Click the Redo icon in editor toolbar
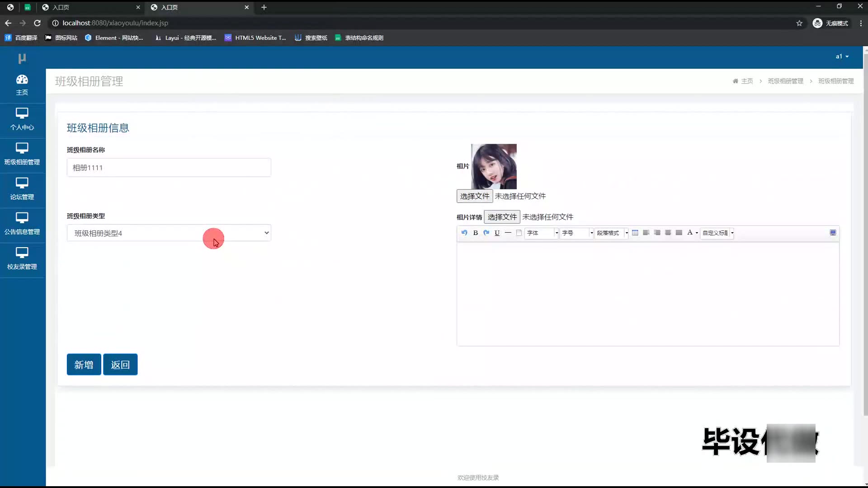 (486, 233)
